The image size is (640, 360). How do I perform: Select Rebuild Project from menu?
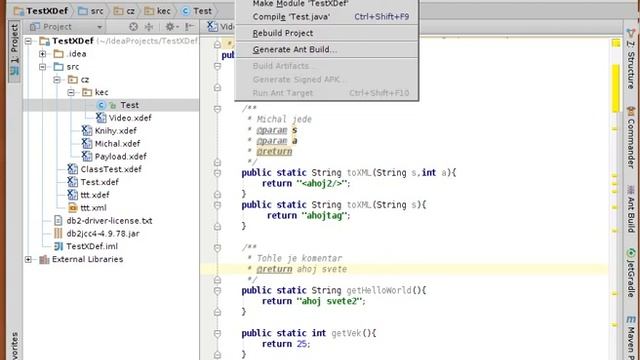tap(327, 33)
